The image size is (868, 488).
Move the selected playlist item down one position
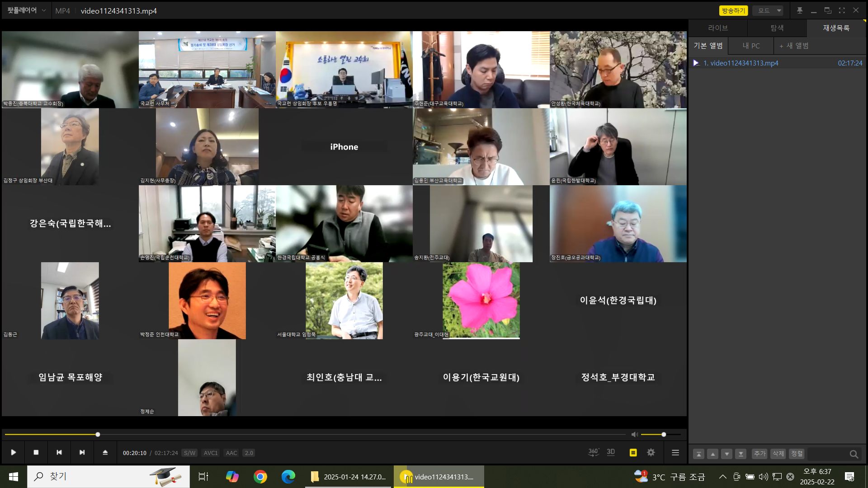[726, 454]
